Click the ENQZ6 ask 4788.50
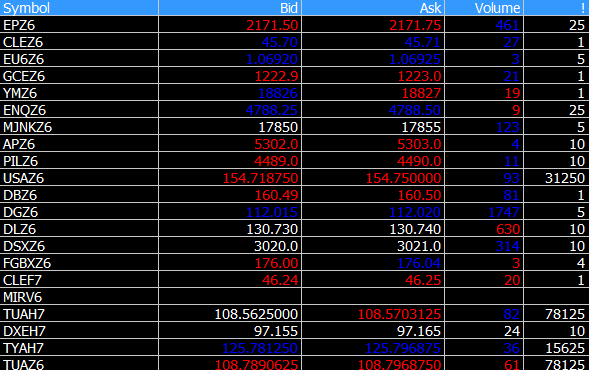 (x=415, y=110)
